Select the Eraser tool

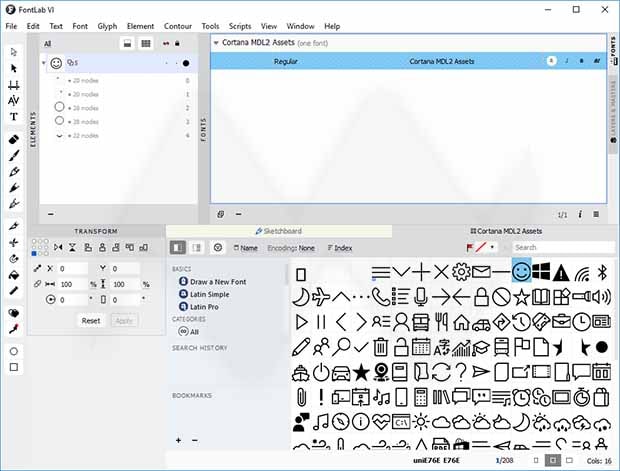tap(13, 140)
